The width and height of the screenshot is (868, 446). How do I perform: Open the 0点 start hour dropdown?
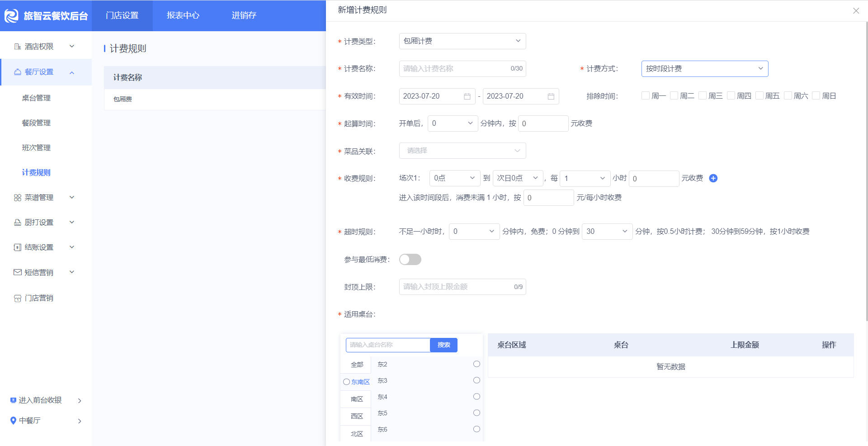(454, 178)
